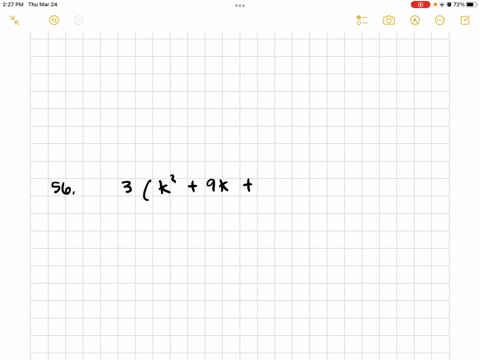Create a new note with compose icon
Viewport: 480px width, 360px height.
click(465, 20)
